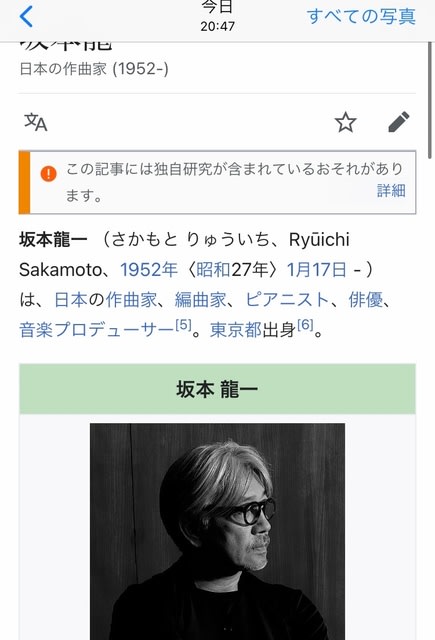Open the ピアニスト link
Image resolution: width=435 pixels, height=640 pixels.
point(287,300)
